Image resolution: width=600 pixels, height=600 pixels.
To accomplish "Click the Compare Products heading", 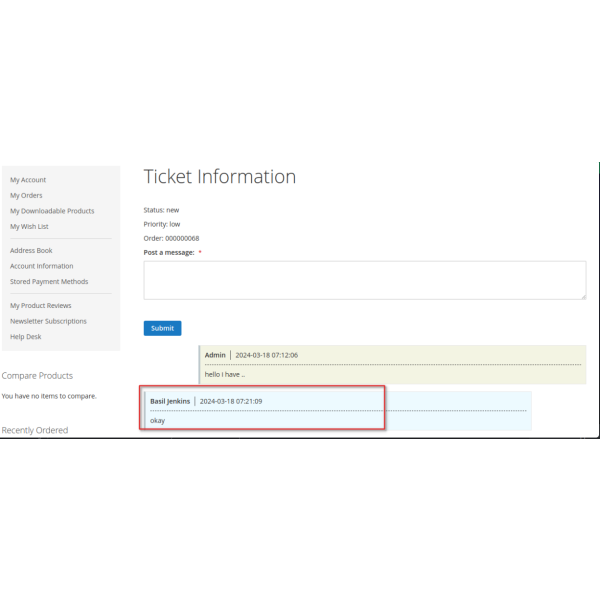I will [37, 376].
